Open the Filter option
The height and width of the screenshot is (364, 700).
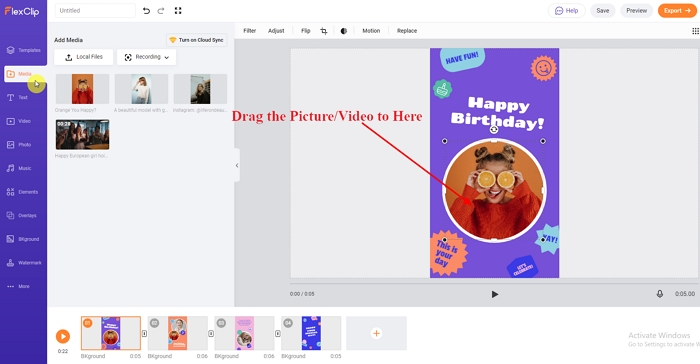(250, 31)
